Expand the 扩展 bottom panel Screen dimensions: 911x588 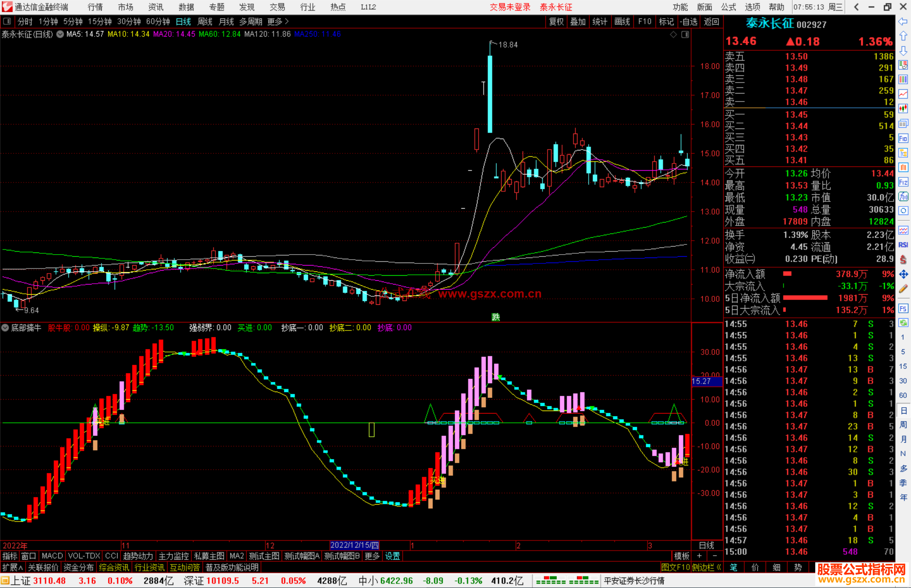(x=13, y=567)
